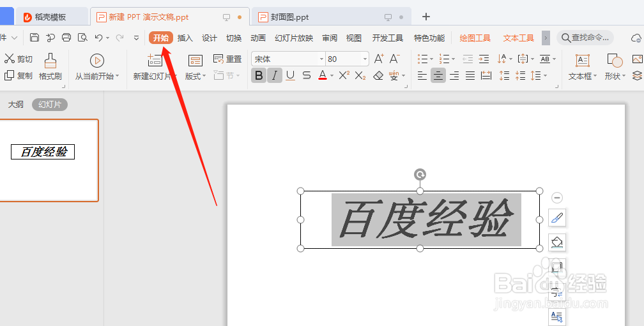644x326 pixels.
Task: Switch to the 切换 transitions tab
Action: (234, 38)
